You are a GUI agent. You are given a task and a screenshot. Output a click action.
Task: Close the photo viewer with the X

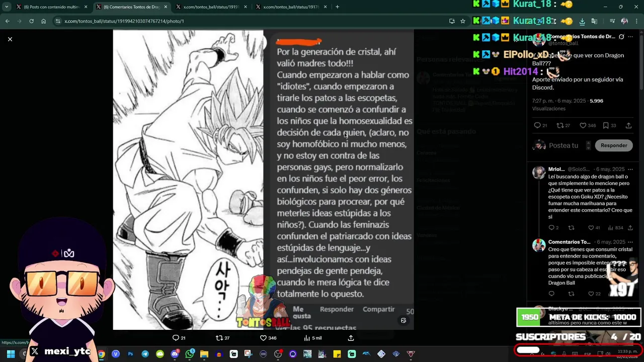tap(10, 39)
